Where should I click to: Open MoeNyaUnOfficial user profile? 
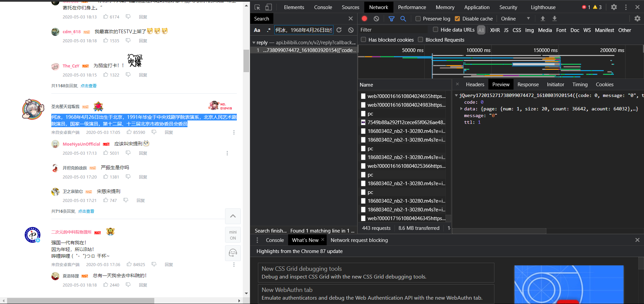click(x=81, y=144)
